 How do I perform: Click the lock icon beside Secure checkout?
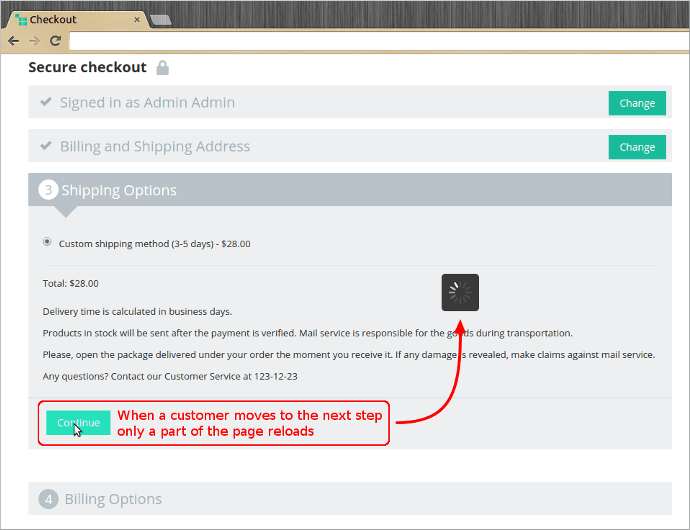coord(163,68)
